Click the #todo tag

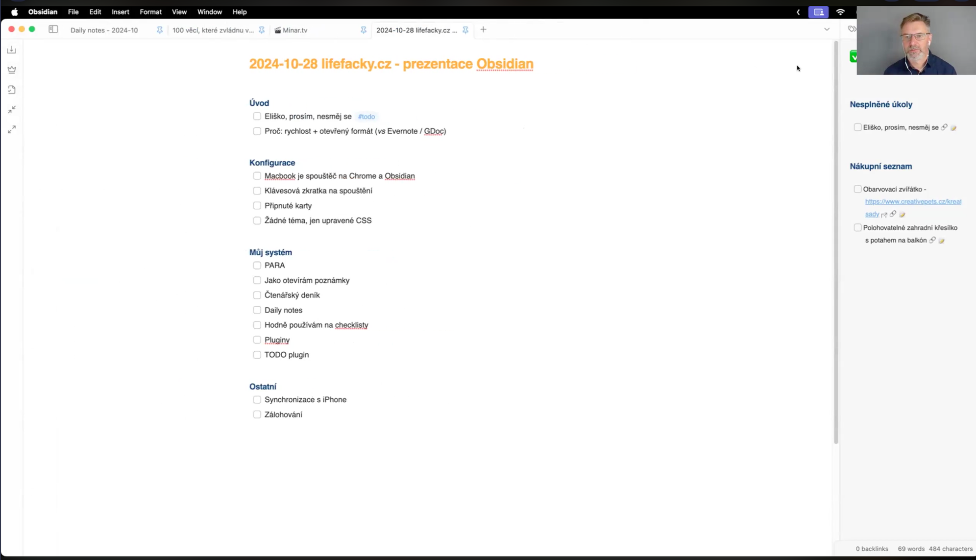click(x=366, y=117)
